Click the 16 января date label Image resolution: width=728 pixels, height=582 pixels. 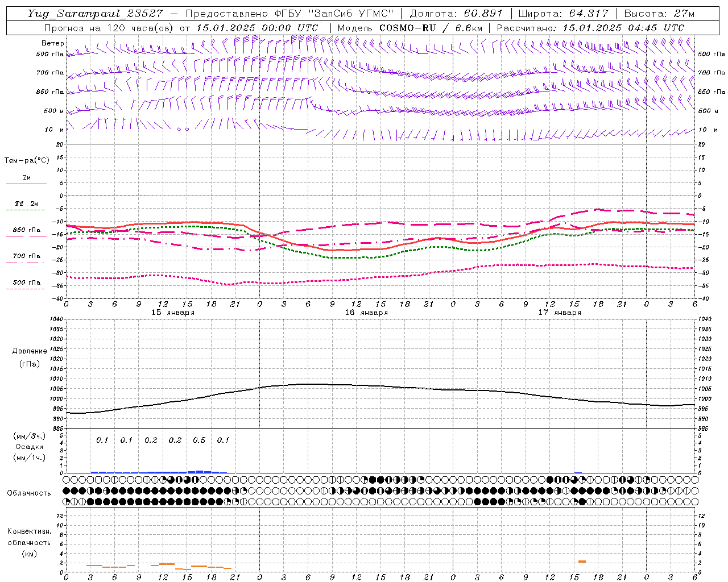[366, 313]
